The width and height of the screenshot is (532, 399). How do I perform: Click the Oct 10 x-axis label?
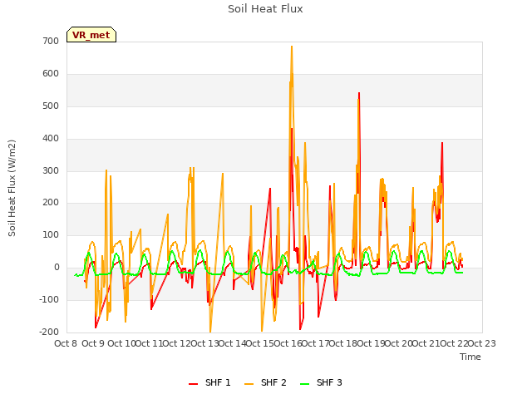[x=121, y=343]
